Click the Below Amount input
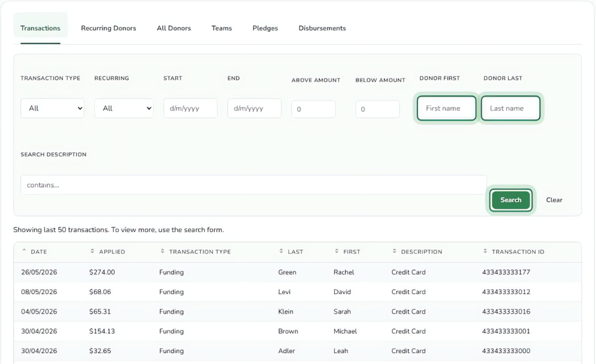 point(377,109)
